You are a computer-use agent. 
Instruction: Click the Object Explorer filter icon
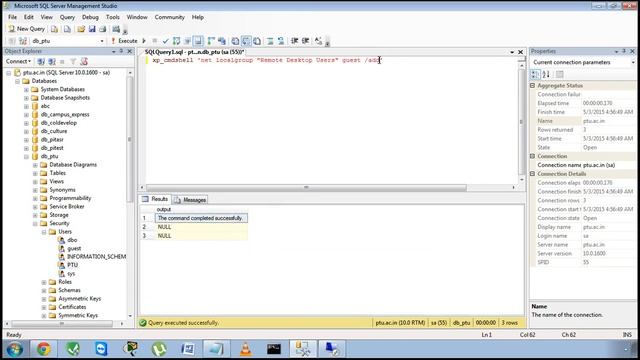(73, 61)
